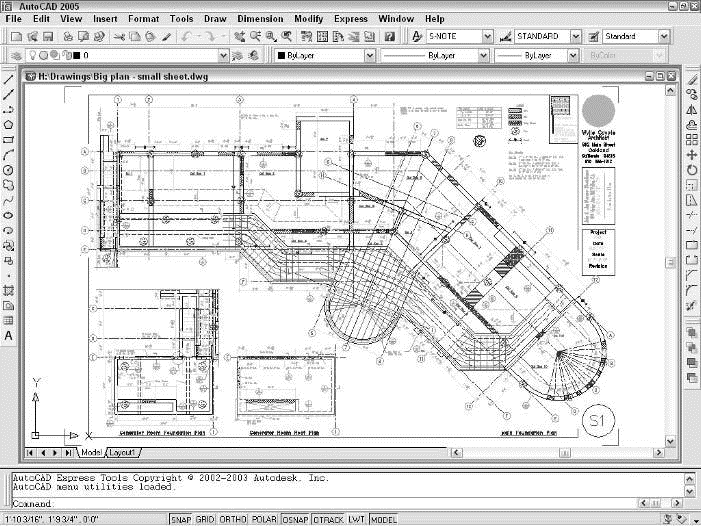Select the Polygon draw tool
Image resolution: width=701 pixels, height=526 pixels.
click(x=9, y=124)
